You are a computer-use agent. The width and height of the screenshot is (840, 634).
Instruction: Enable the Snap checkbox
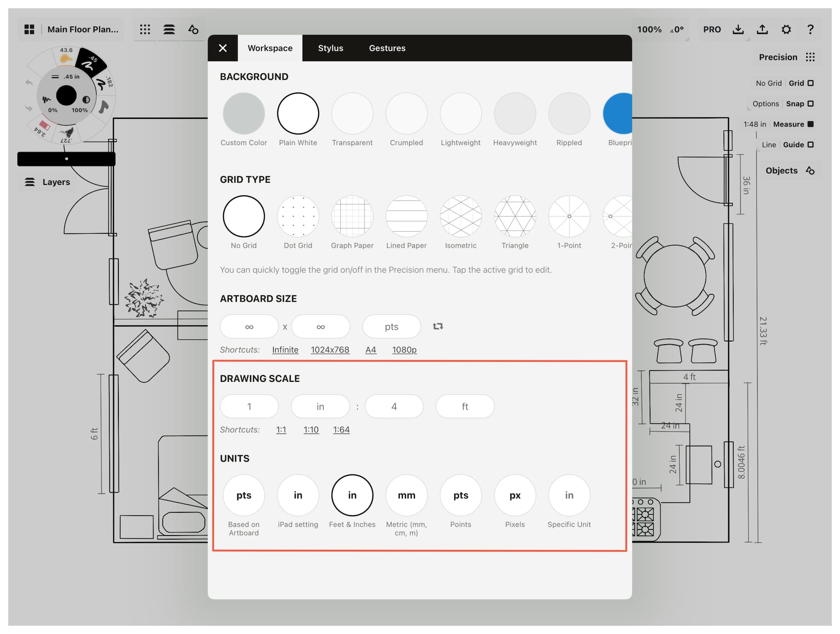(x=811, y=104)
